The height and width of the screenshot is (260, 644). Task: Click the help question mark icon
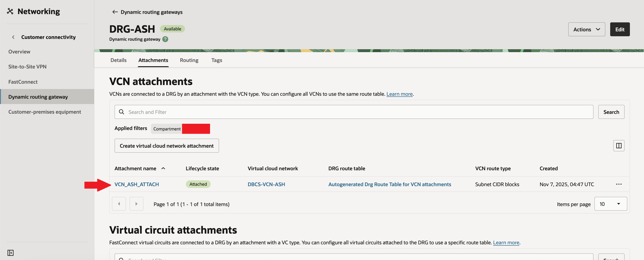tap(165, 39)
